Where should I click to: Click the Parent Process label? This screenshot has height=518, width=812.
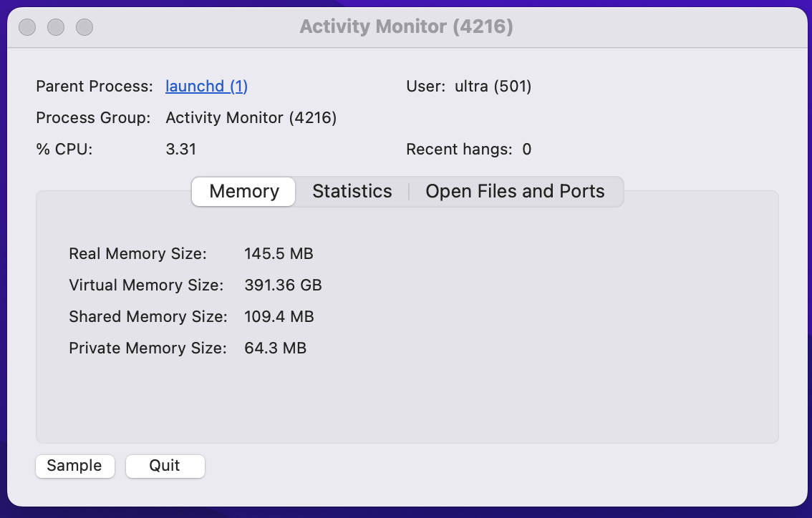click(x=95, y=87)
